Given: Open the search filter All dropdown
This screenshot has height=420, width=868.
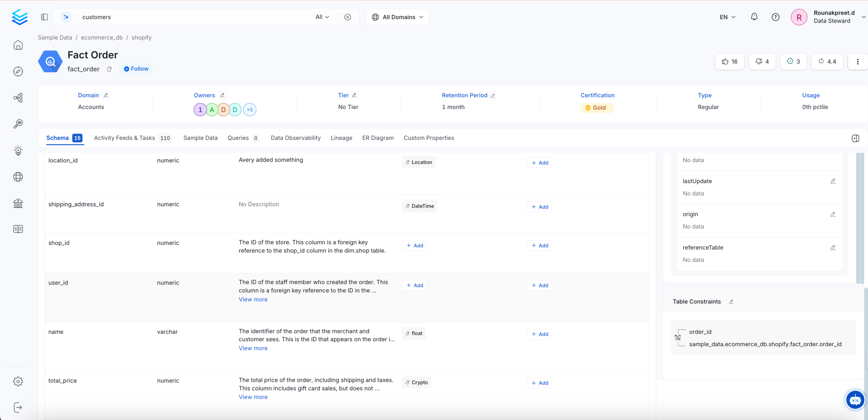Looking at the screenshot, I should (x=322, y=17).
